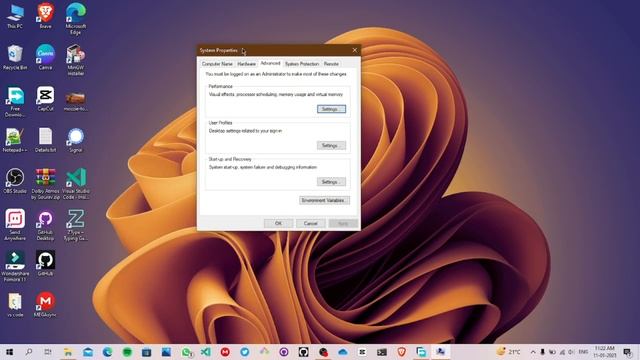640x360 pixels.
Task: Open Performance Settings
Action: tap(331, 109)
